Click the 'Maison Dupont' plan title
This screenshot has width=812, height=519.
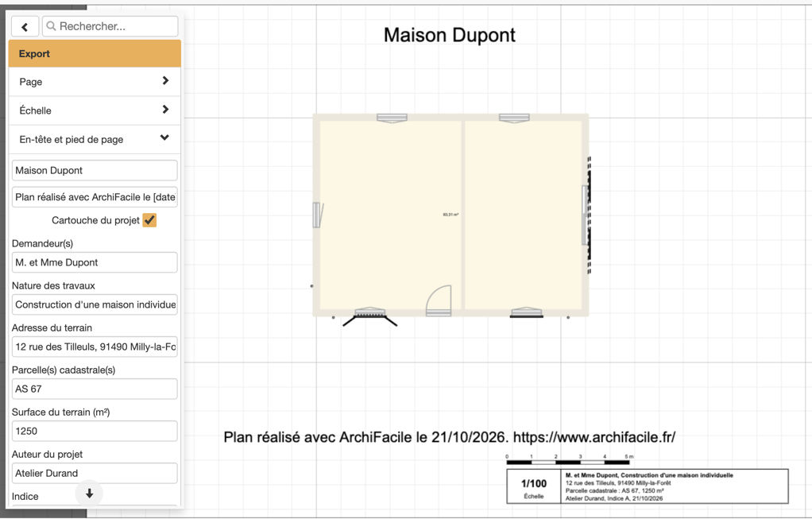pyautogui.click(x=450, y=35)
